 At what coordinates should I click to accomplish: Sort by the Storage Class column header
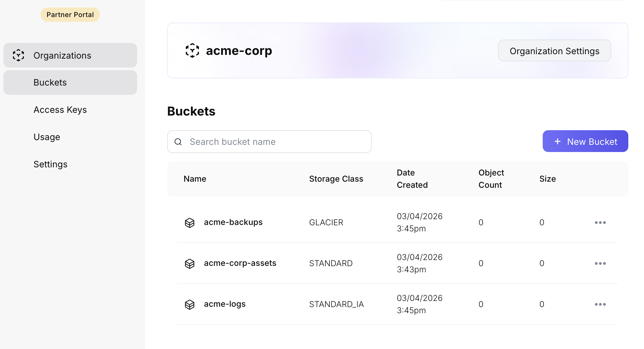coord(336,179)
